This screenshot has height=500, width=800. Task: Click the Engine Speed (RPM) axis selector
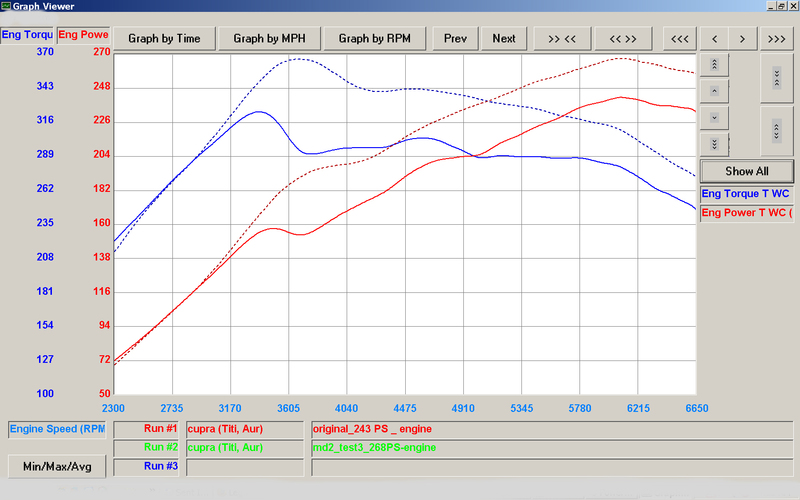pos(57,429)
